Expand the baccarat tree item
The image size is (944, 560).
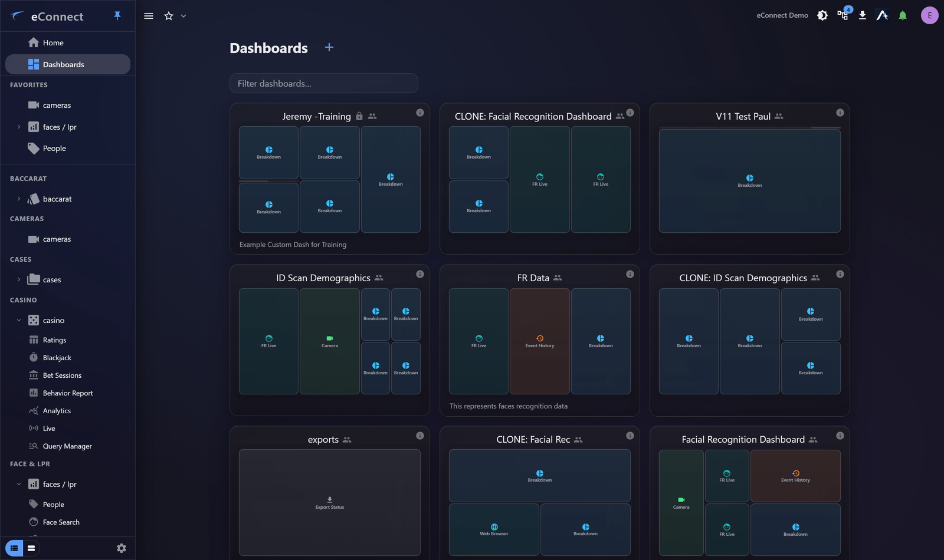19,199
